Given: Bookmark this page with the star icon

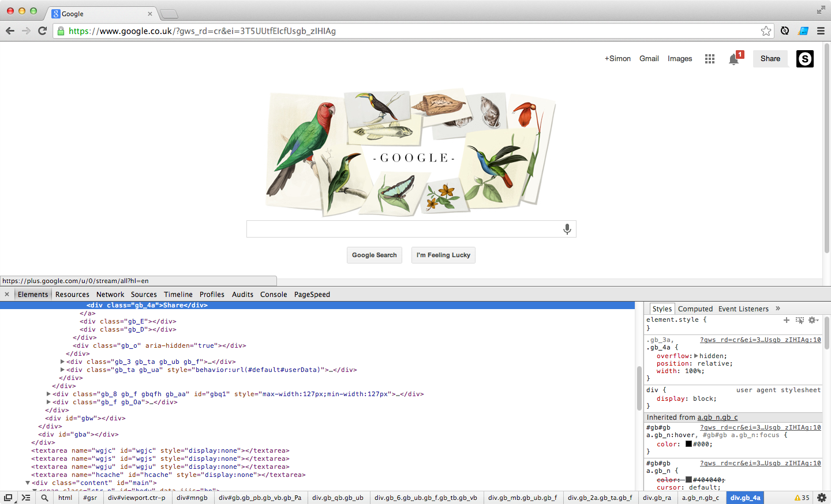Looking at the screenshot, I should [x=766, y=31].
